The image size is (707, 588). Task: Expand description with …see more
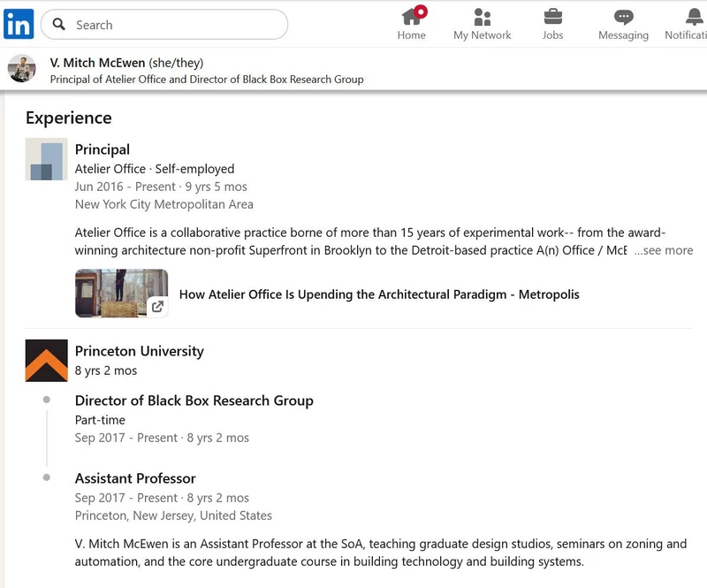pos(664,250)
